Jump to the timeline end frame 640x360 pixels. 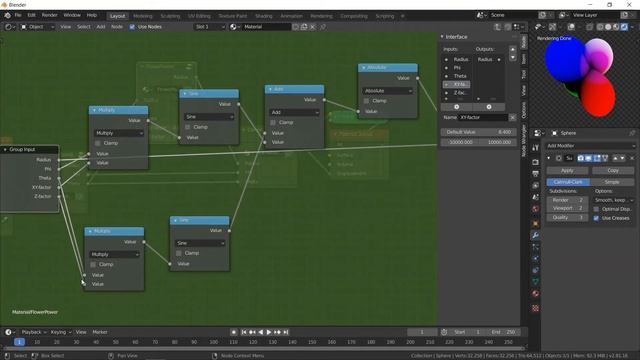pos(286,332)
